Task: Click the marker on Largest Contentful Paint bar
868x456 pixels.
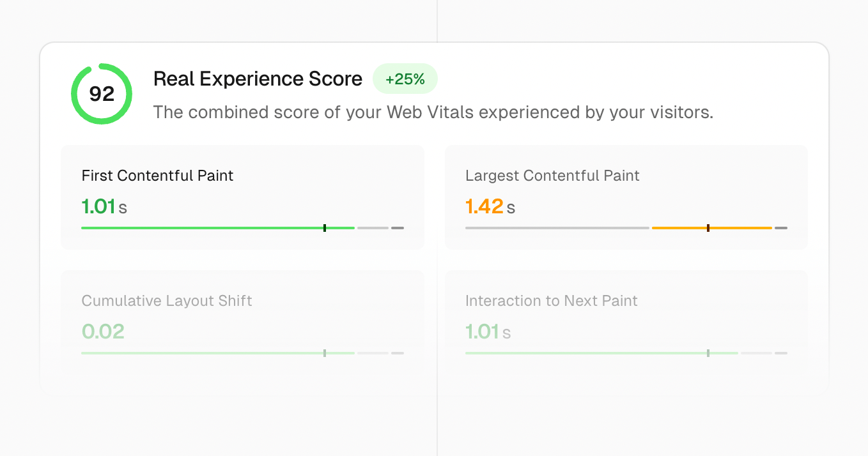Action: (708, 228)
